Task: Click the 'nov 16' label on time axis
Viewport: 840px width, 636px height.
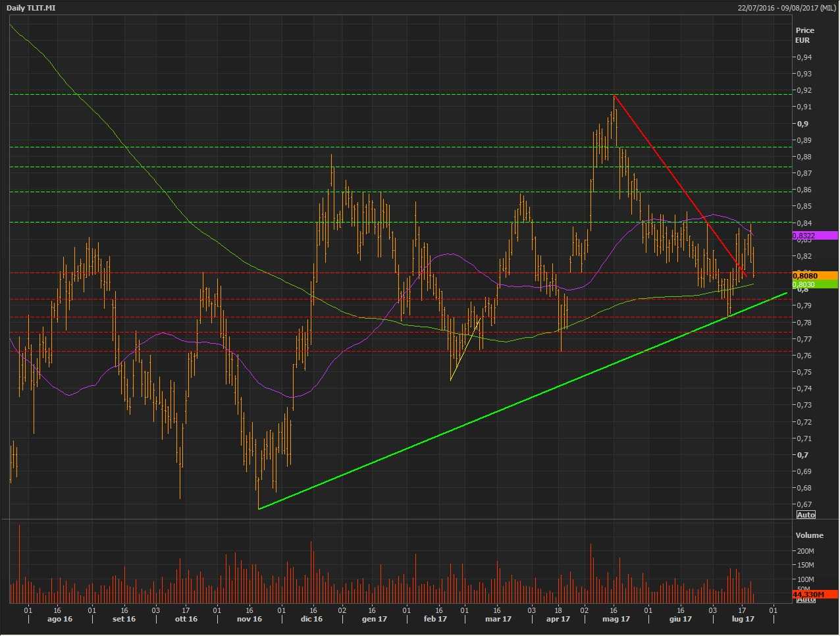Action: click(249, 619)
